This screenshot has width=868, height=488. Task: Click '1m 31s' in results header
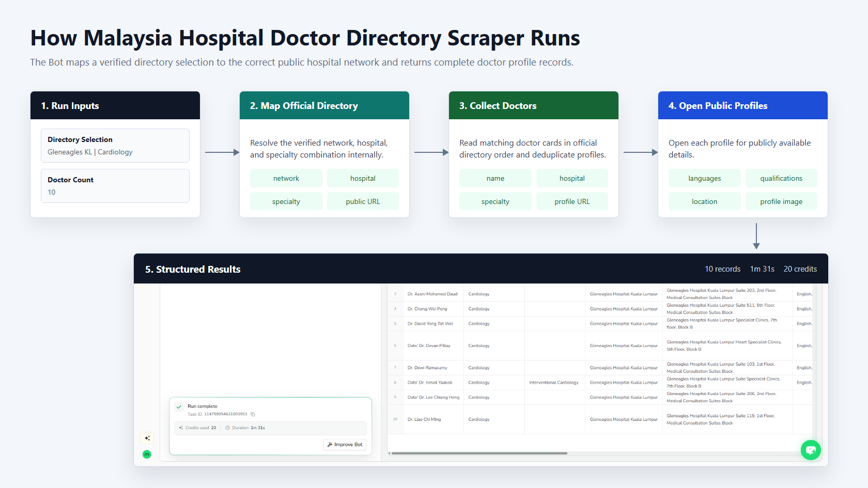click(x=762, y=269)
